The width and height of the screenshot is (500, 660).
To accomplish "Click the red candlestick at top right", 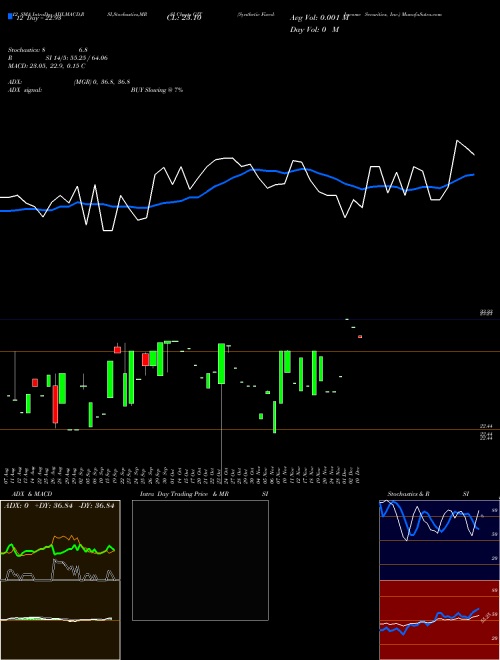I will tap(360, 336).
